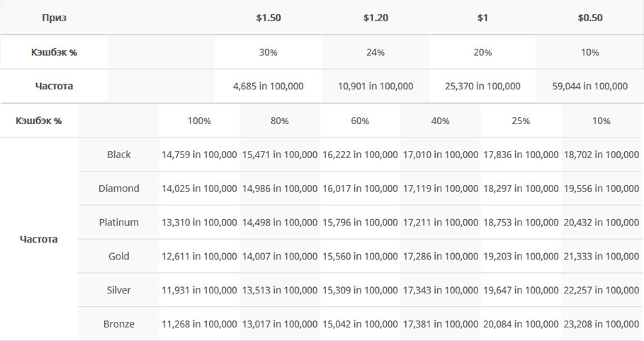Click the 100% cashback column header
This screenshot has width=644, height=341.
tap(199, 121)
